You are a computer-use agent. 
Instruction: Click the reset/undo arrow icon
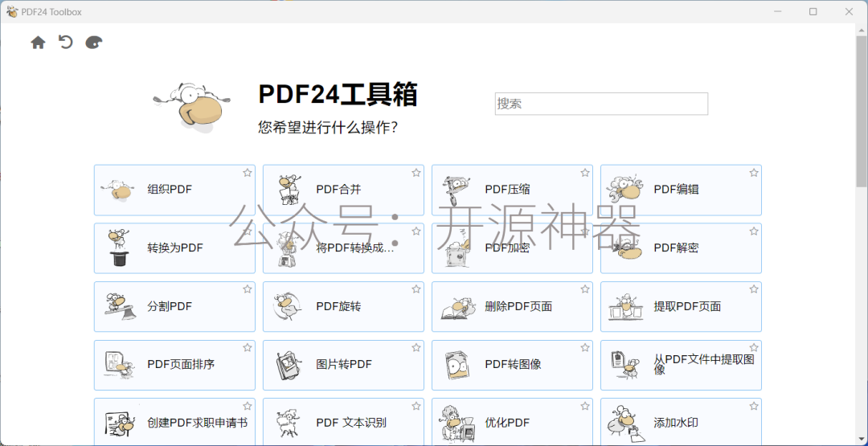point(66,42)
